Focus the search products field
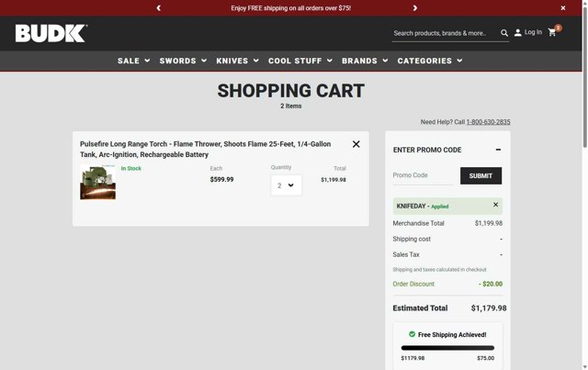The image size is (588, 370). tap(445, 33)
